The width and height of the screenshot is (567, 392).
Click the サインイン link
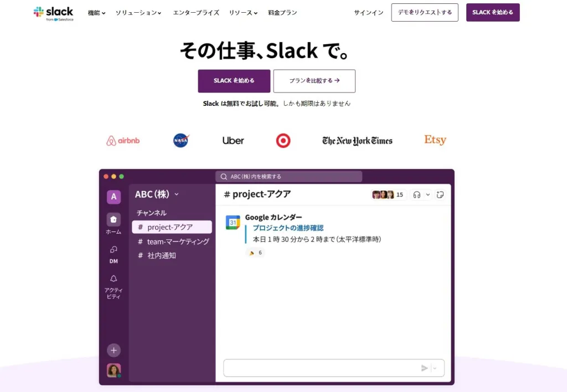coord(368,13)
